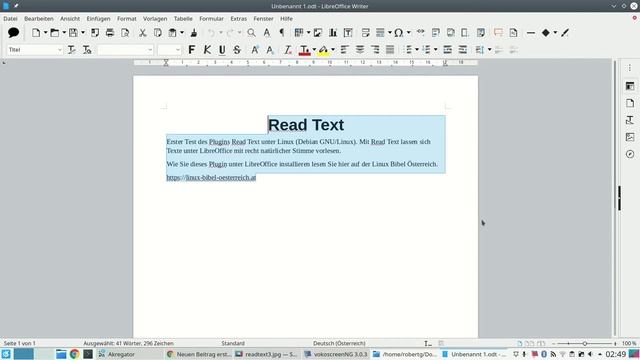Open the Hilfe menu

pos(286,19)
